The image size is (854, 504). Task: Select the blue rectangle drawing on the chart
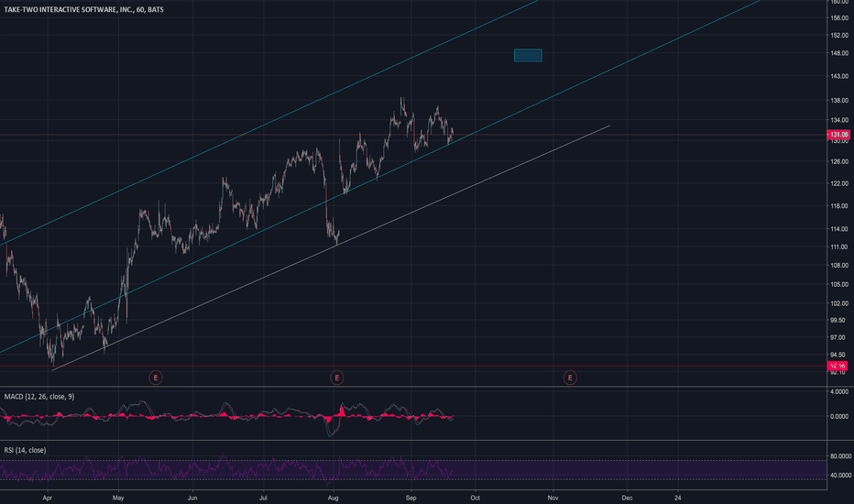[x=528, y=56]
